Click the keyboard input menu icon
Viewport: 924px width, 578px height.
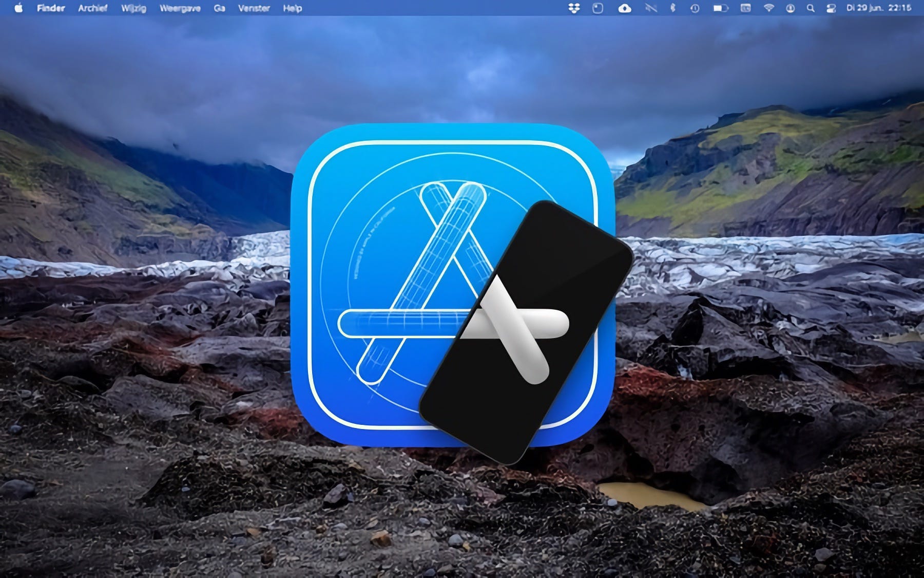(x=745, y=8)
